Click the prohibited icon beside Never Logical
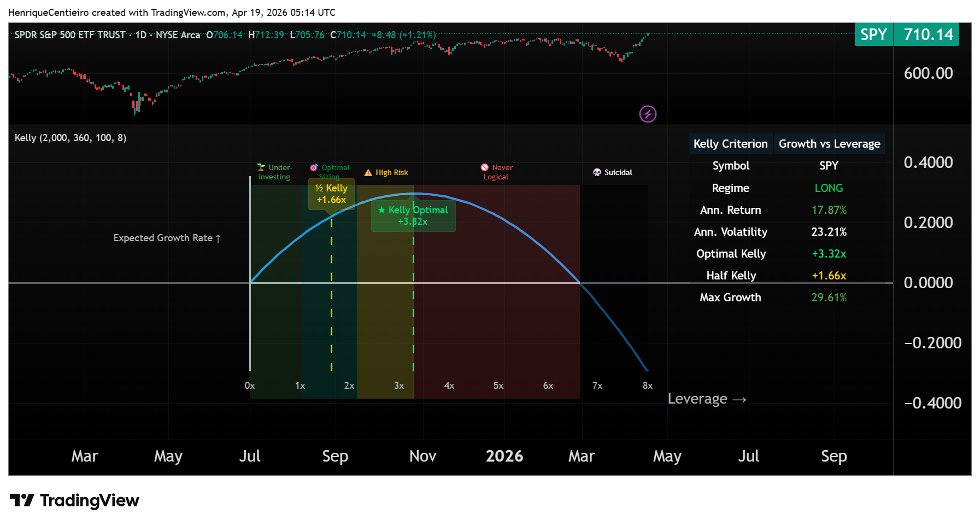This screenshot has height=525, width=980. pyautogui.click(x=485, y=167)
